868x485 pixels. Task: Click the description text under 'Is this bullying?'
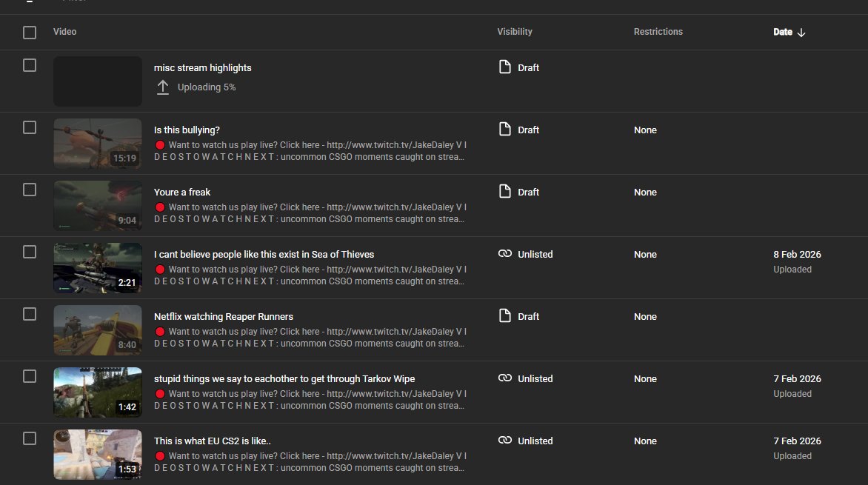310,151
